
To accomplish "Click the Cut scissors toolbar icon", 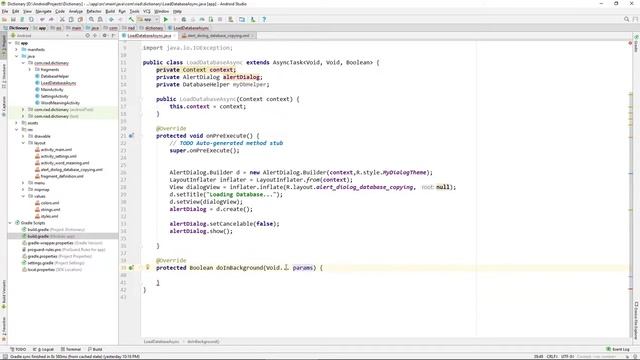I will 62,19.
